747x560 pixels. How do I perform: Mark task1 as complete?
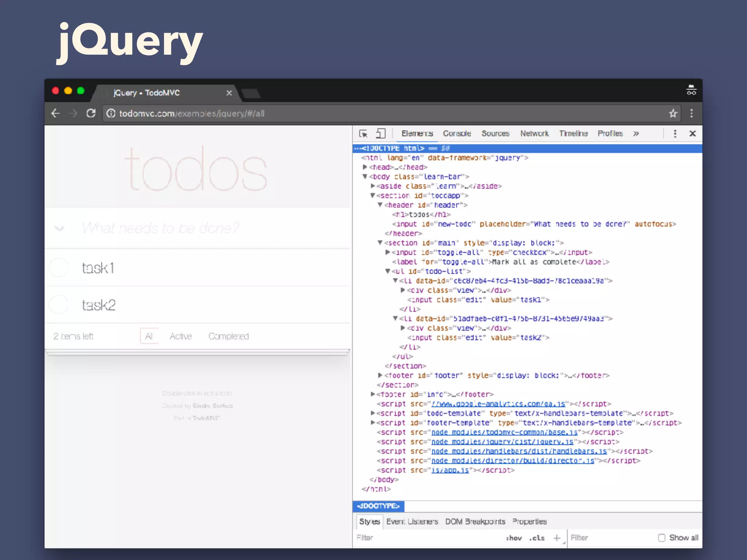click(x=59, y=268)
